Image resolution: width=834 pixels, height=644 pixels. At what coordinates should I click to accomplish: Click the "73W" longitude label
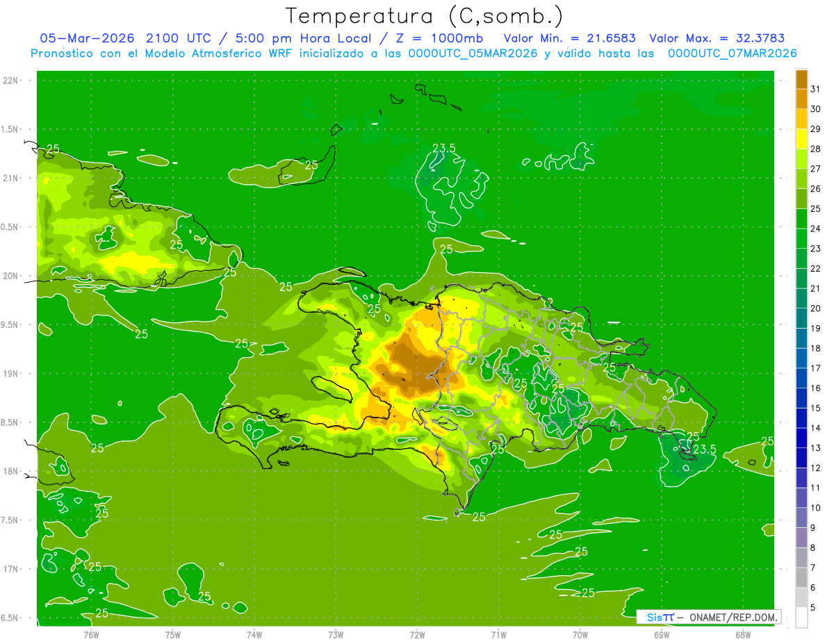pyautogui.click(x=336, y=634)
